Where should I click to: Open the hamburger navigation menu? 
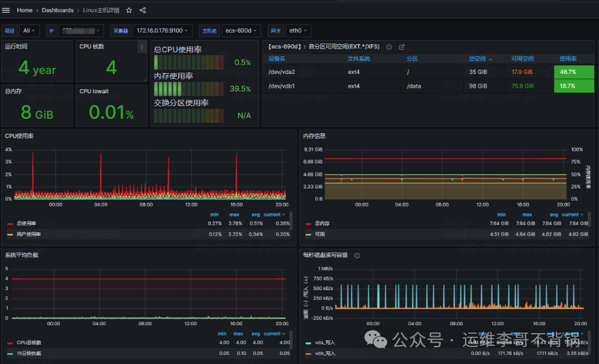(6, 10)
